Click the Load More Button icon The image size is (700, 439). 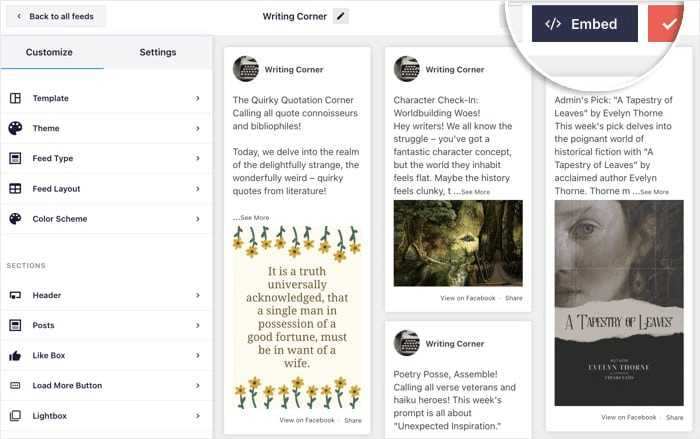[x=15, y=385]
